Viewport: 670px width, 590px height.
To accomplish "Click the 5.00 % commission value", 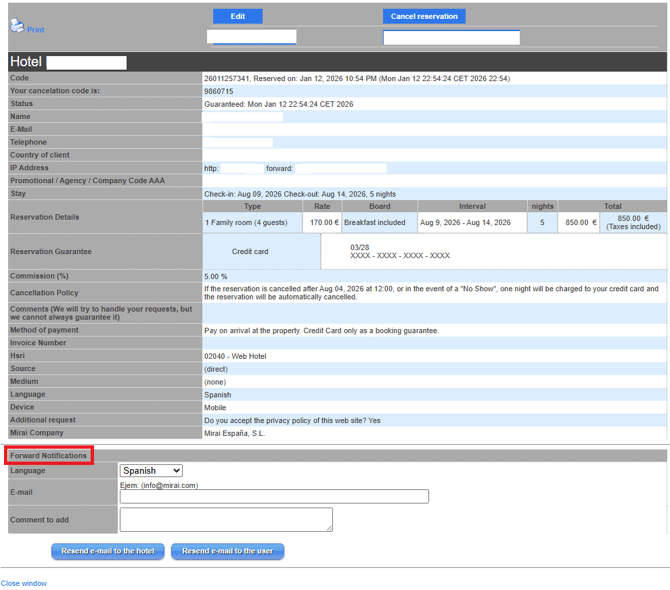I will (x=216, y=276).
